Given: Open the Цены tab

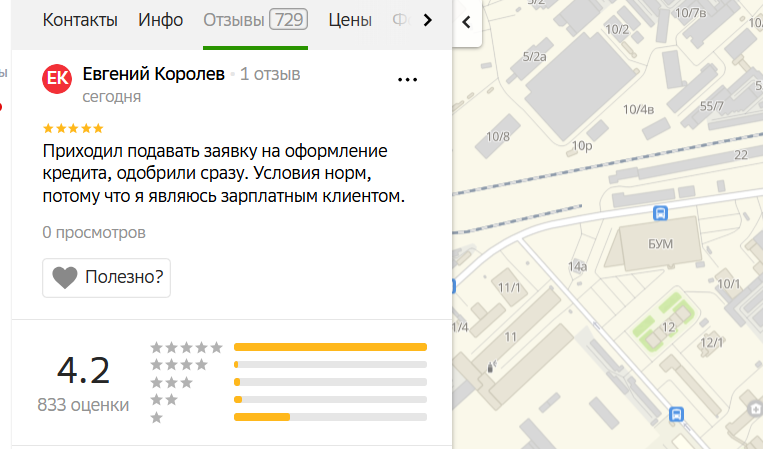Looking at the screenshot, I should [350, 20].
